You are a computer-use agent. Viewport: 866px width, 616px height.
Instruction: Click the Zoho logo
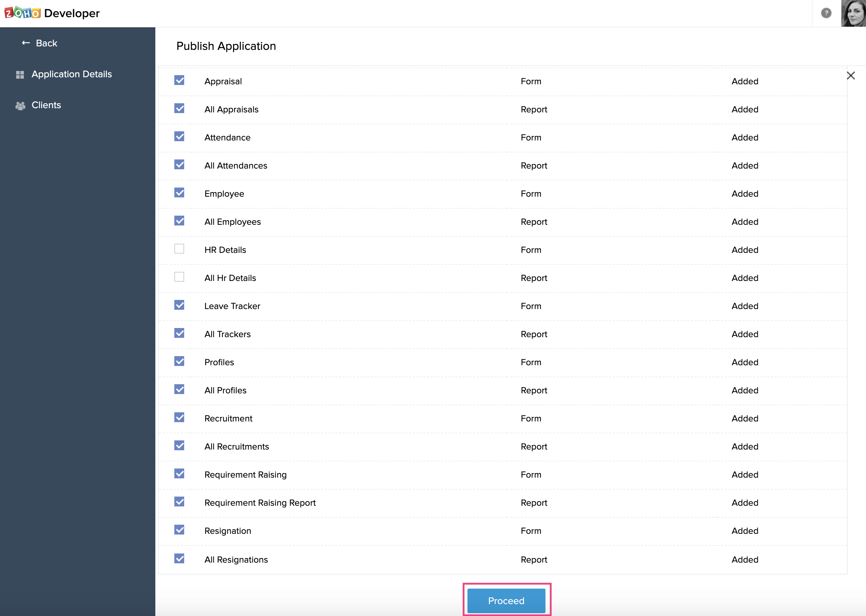[22, 13]
